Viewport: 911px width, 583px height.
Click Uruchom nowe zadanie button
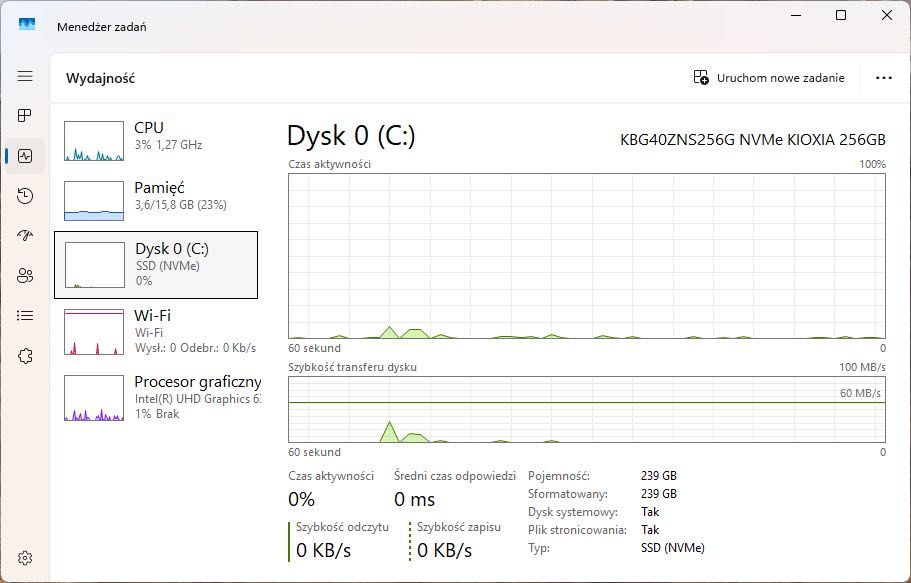[769, 78]
